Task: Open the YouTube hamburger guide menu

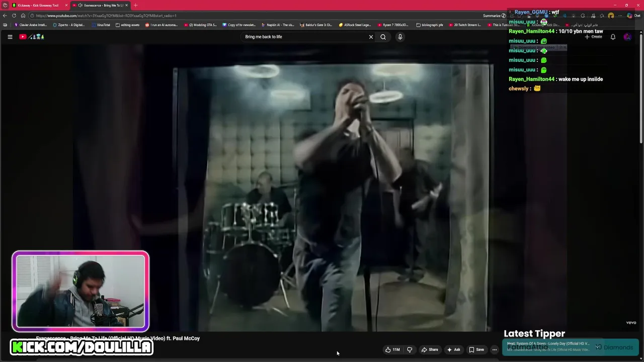Action: (10, 37)
